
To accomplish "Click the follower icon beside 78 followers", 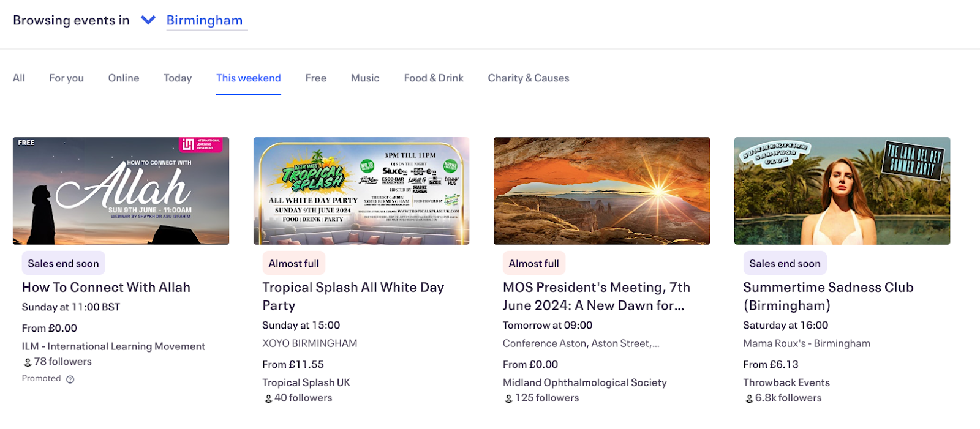I will click(28, 362).
